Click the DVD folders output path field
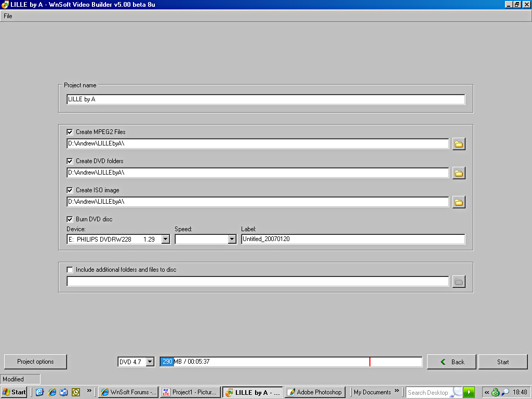This screenshot has height=399, width=532. point(258,172)
